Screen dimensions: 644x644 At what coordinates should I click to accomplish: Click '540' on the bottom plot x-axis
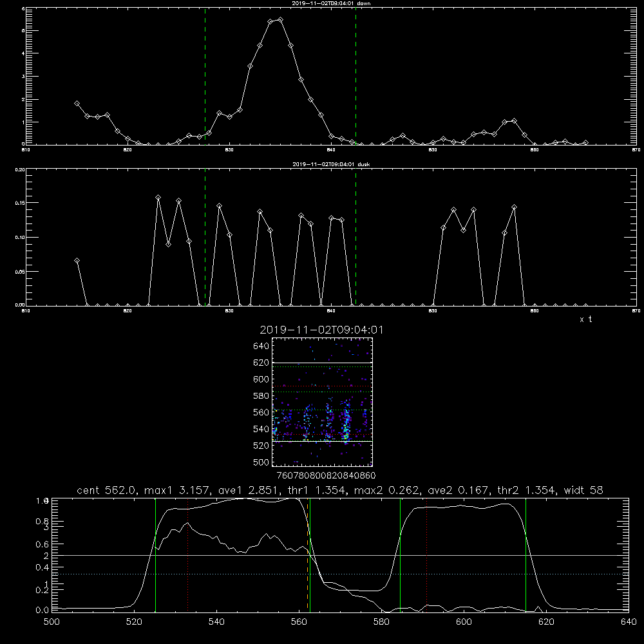point(216,622)
